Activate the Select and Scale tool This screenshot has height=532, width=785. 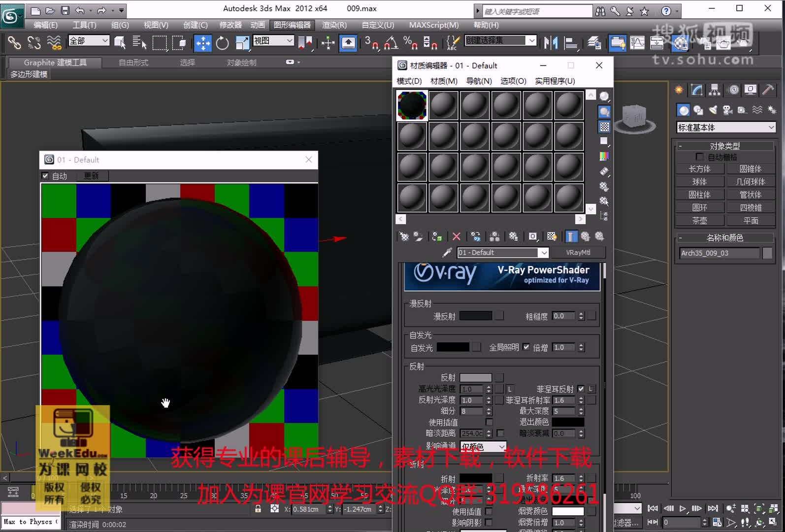pyautogui.click(x=242, y=43)
